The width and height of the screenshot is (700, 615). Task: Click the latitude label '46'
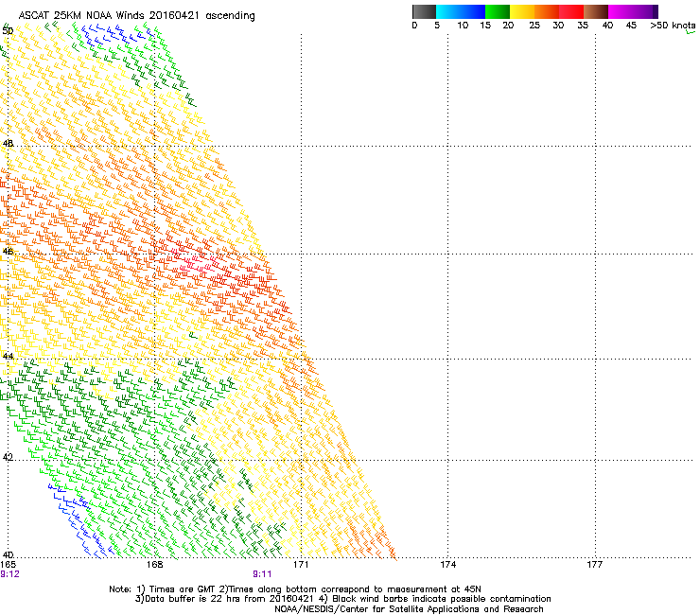point(8,251)
